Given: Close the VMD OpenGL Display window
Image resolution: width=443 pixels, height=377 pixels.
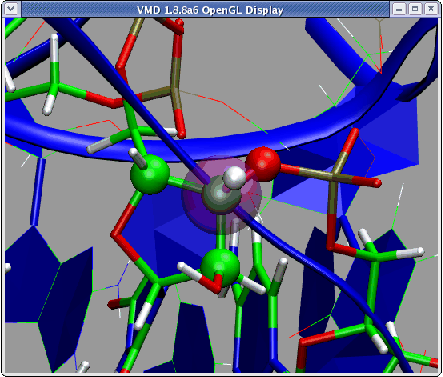Looking at the screenshot, I should click(431, 9).
